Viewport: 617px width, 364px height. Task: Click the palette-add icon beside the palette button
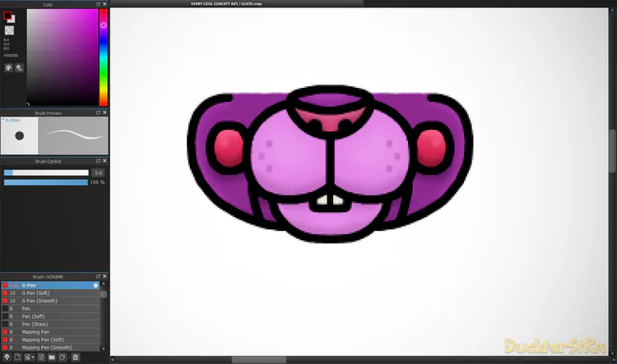[x=19, y=67]
